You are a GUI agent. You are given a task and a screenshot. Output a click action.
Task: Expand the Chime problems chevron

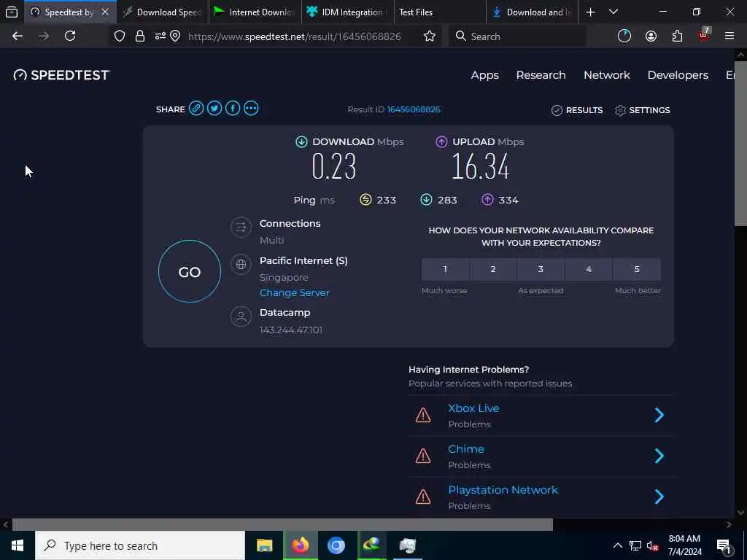pyautogui.click(x=659, y=456)
